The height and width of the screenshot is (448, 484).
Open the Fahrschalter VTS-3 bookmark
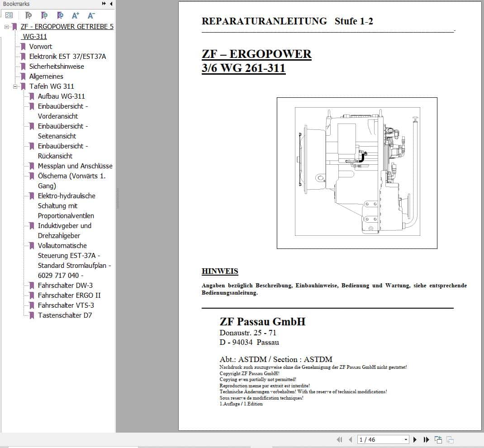pyautogui.click(x=66, y=305)
